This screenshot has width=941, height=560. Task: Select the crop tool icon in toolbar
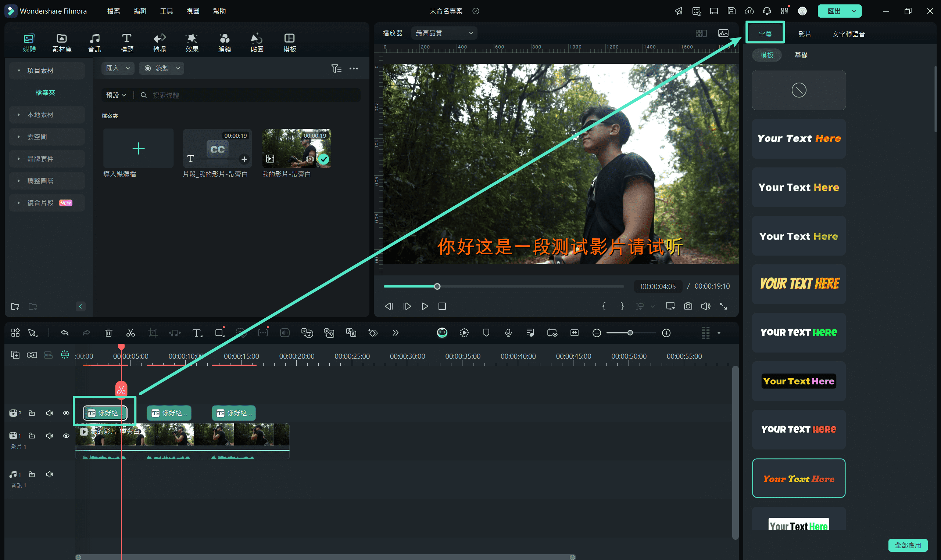pos(153,333)
